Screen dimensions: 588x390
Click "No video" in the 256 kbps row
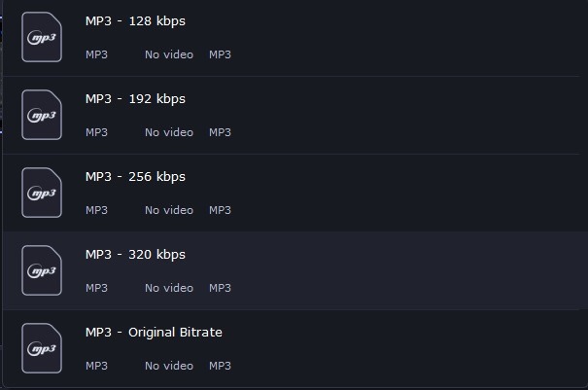(x=169, y=210)
